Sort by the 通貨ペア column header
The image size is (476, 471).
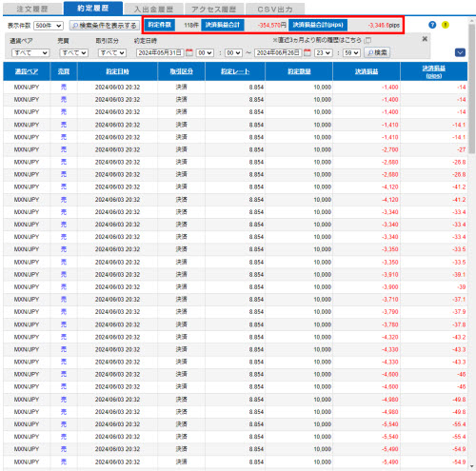27,71
